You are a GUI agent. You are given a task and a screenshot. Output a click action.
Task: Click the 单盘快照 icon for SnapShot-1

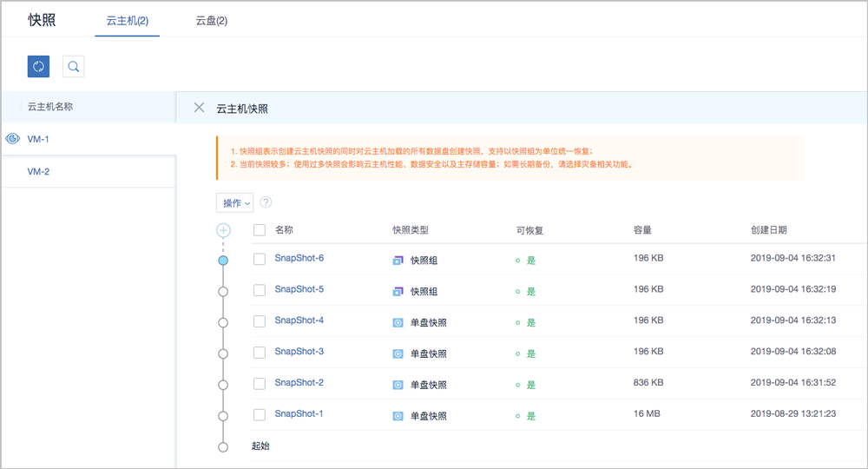coord(398,416)
